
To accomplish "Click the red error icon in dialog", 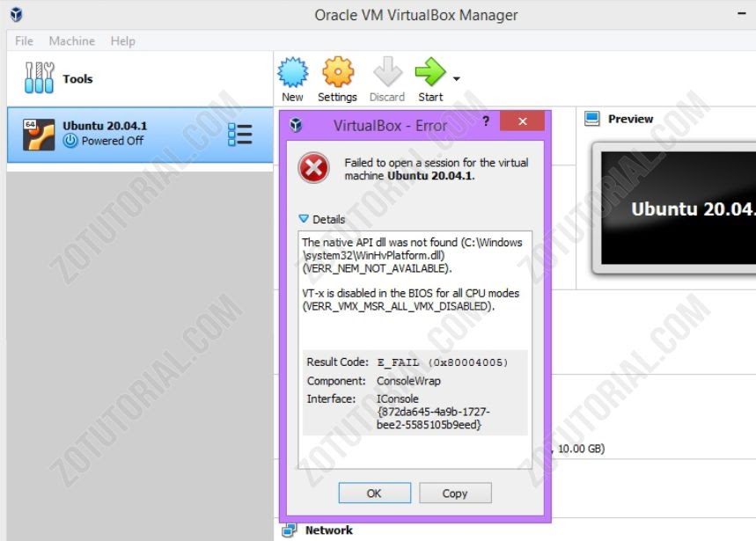I will coord(314,168).
